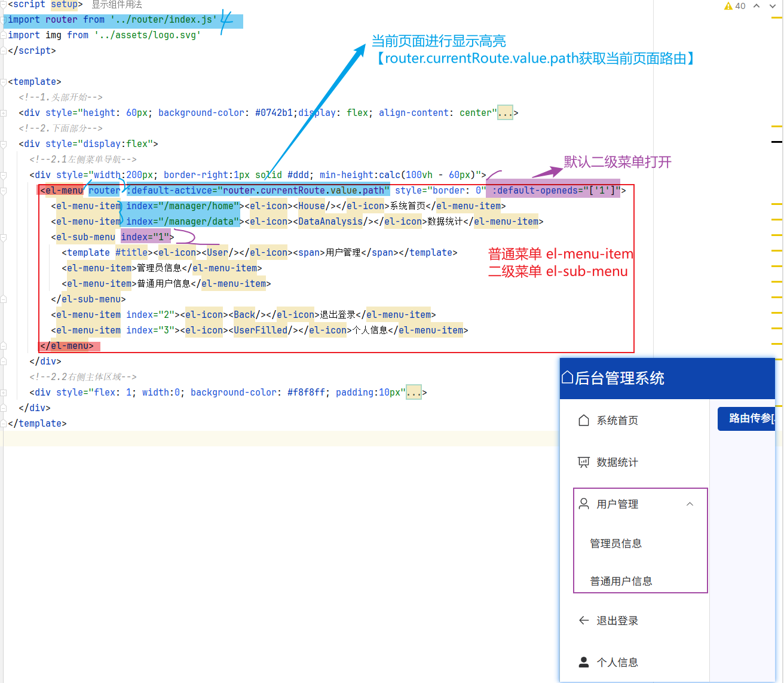This screenshot has height=683, width=784.
Task: Click the yellow warning triangle inspection icon
Action: click(728, 6)
